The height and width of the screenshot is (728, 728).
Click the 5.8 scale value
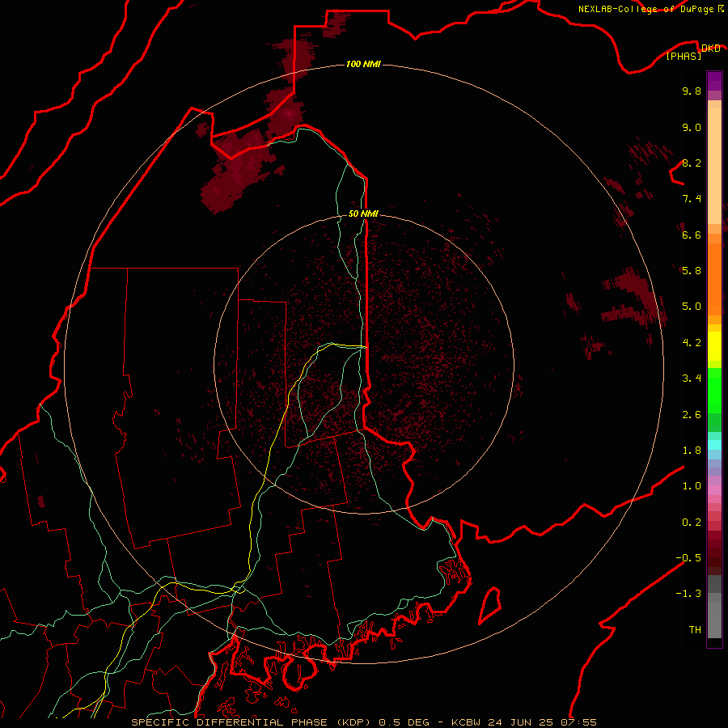coord(692,271)
